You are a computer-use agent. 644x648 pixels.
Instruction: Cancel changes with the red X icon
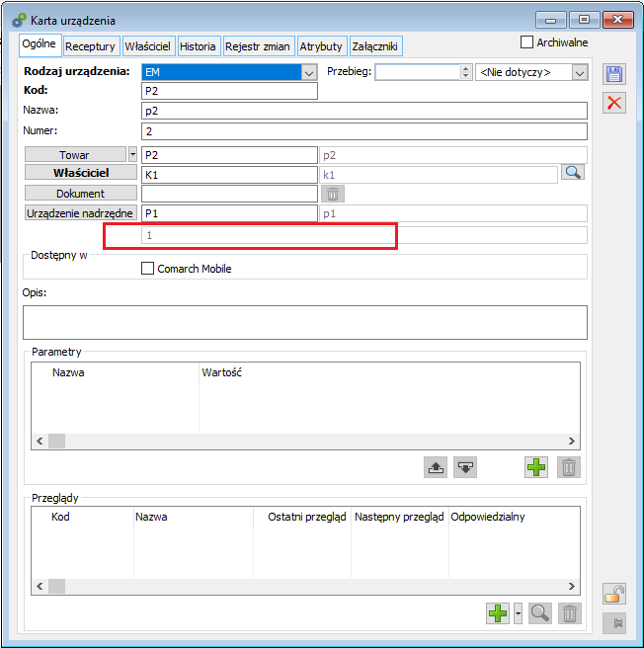tap(613, 103)
